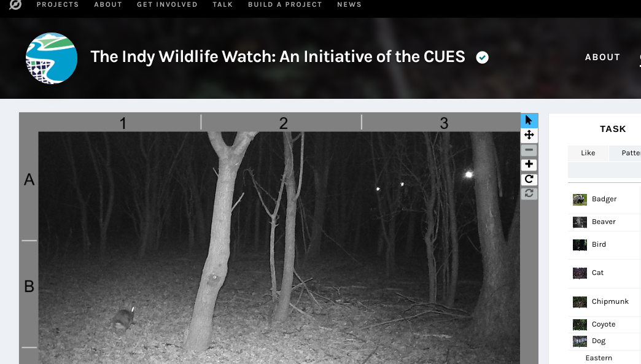The height and width of the screenshot is (364, 641).
Task: Rotate the image with rotate icon
Action: (x=529, y=179)
